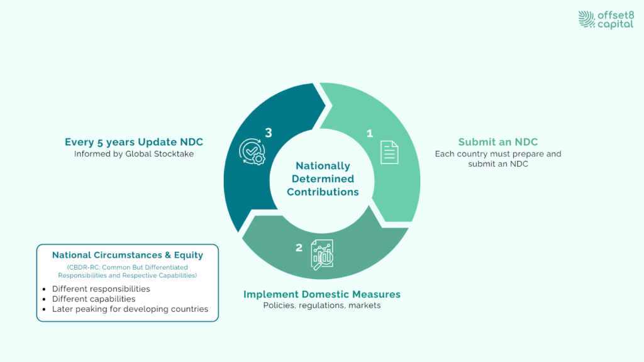644x362 pixels.
Task: Click the number 2 on the cycle
Action: pyautogui.click(x=299, y=248)
